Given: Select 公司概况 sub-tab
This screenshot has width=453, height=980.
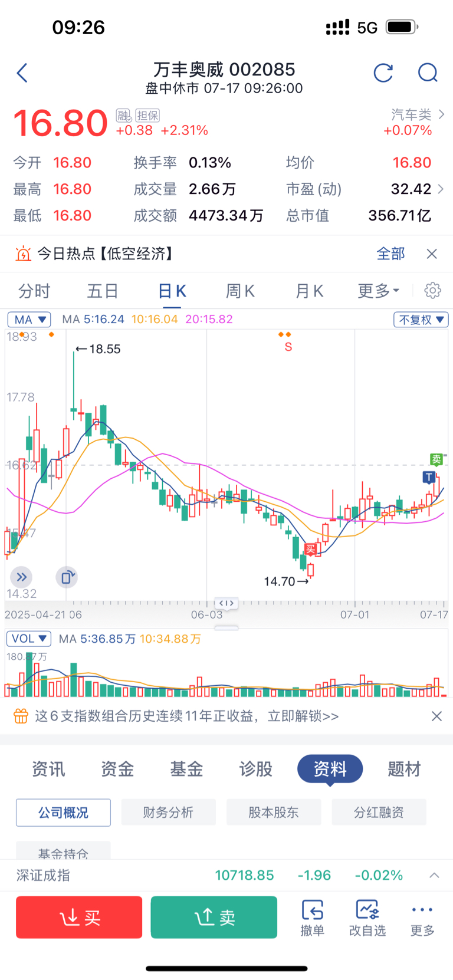Looking at the screenshot, I should (63, 813).
